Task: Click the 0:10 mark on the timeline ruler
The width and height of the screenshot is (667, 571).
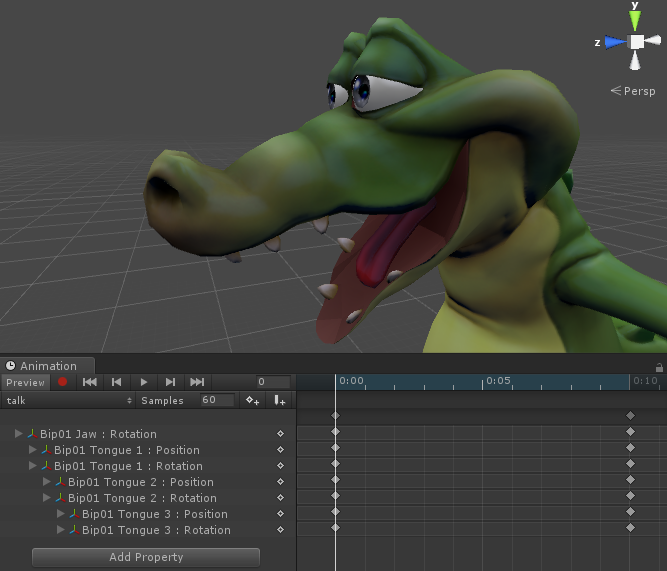Action: tap(645, 380)
